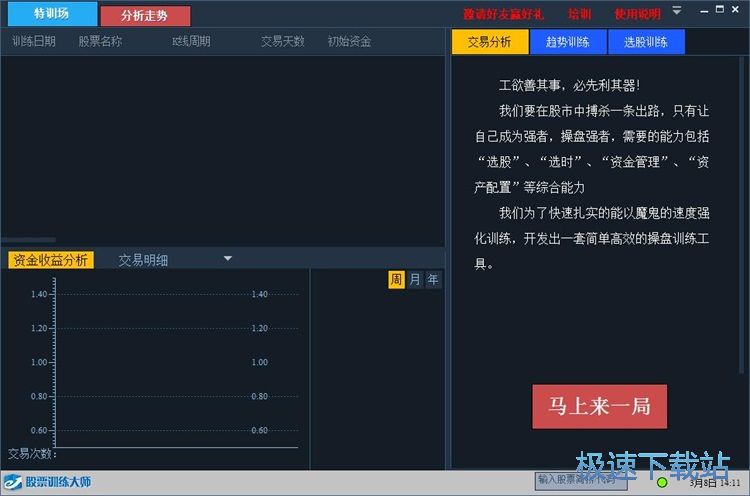Image resolution: width=750 pixels, height=496 pixels.
Task: Click the K线周期 column header
Action: pos(191,42)
